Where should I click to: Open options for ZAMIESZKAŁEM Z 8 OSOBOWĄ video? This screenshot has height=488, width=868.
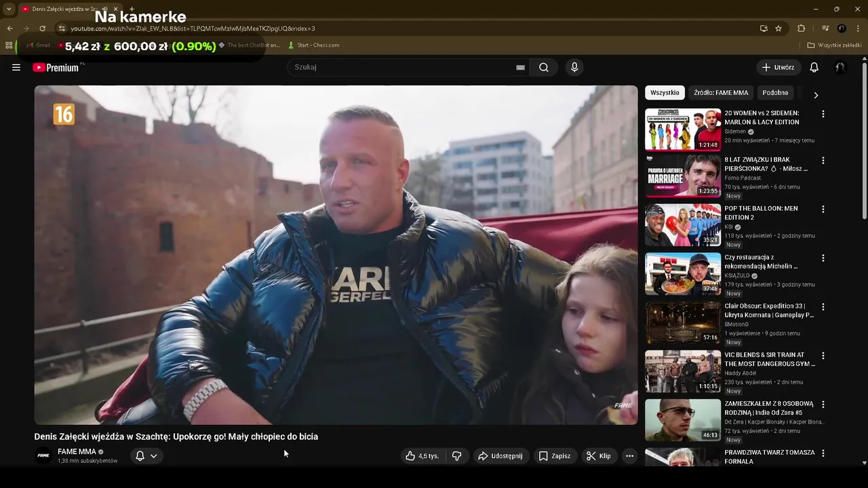tap(823, 405)
